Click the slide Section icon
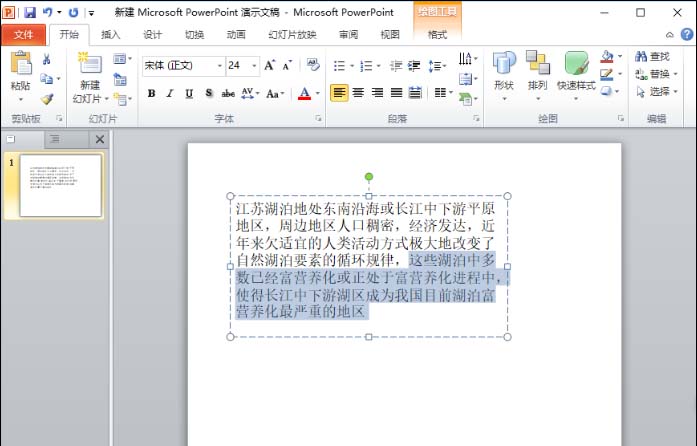 (120, 99)
